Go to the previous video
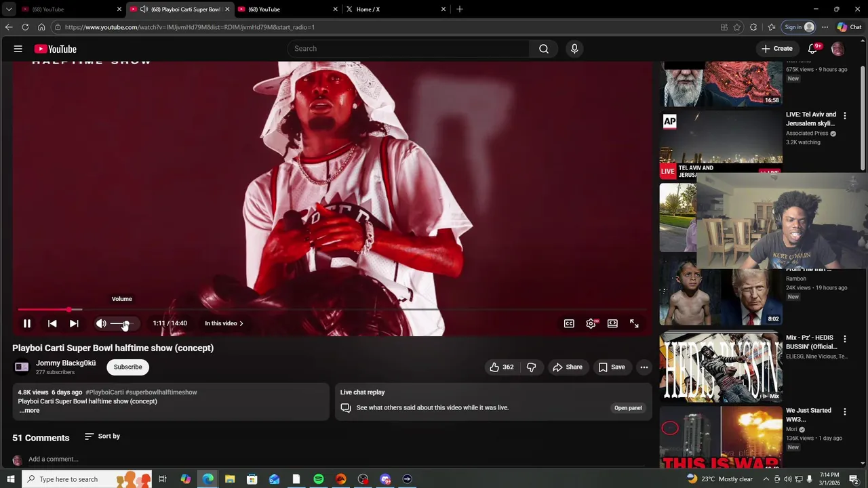Image resolution: width=868 pixels, height=488 pixels. (52, 323)
